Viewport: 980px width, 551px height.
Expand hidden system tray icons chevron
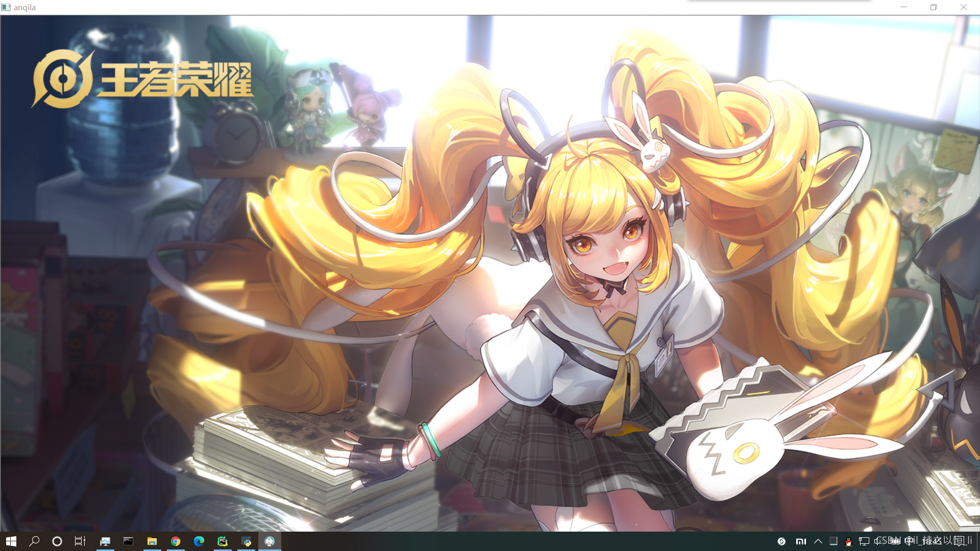pos(818,541)
